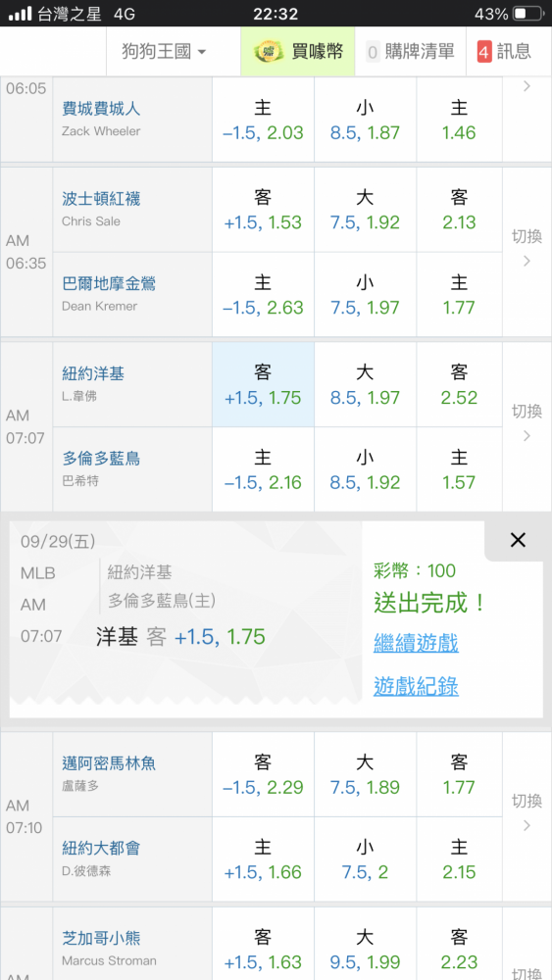
Task: Open the 購牌清單 tab
Action: coord(410,51)
